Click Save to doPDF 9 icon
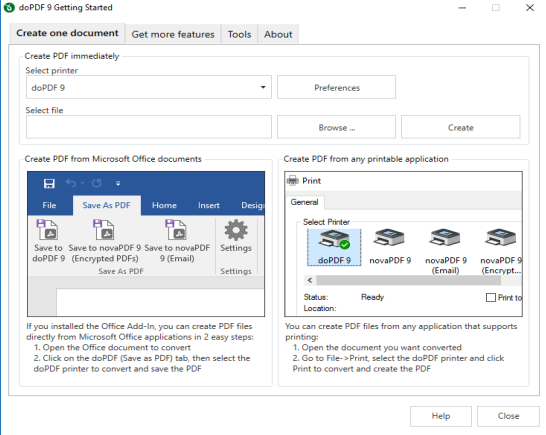 (x=48, y=230)
